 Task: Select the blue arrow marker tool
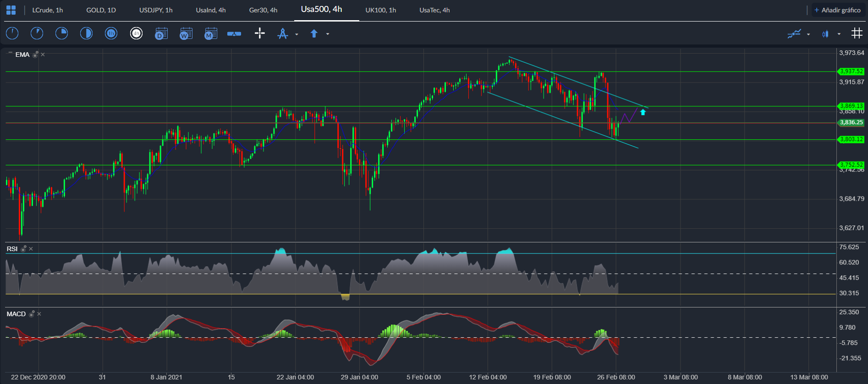click(x=314, y=33)
